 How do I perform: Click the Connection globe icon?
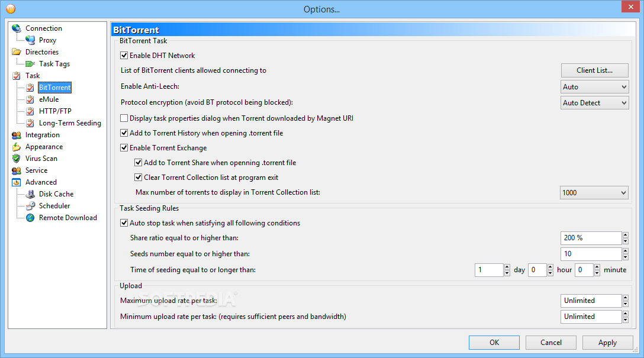click(17, 28)
